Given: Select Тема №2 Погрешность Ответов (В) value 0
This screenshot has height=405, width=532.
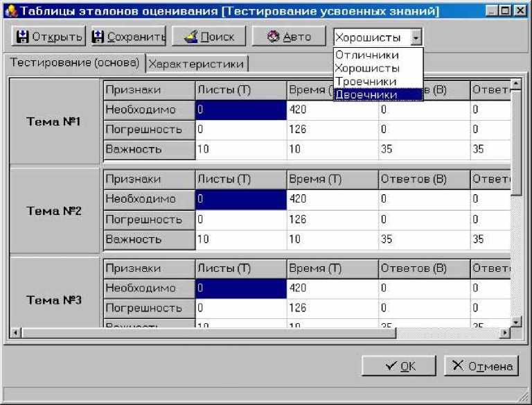Looking at the screenshot, I should (x=424, y=219).
